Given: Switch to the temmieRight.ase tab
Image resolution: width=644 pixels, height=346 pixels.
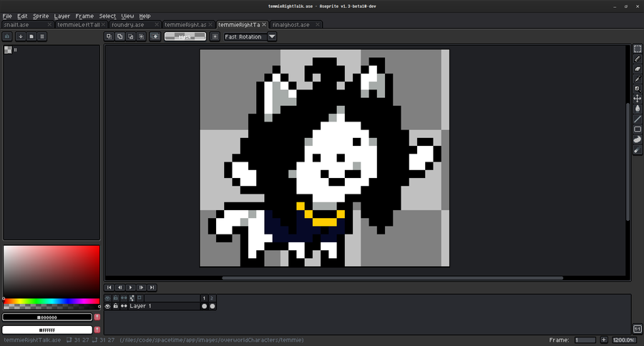Looking at the screenshot, I should [x=188, y=24].
